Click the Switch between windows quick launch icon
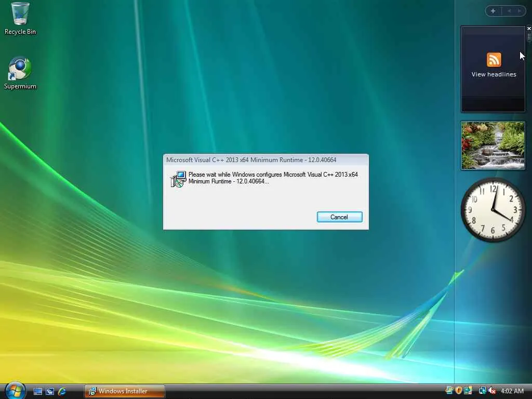This screenshot has height=399, width=532. click(x=50, y=391)
